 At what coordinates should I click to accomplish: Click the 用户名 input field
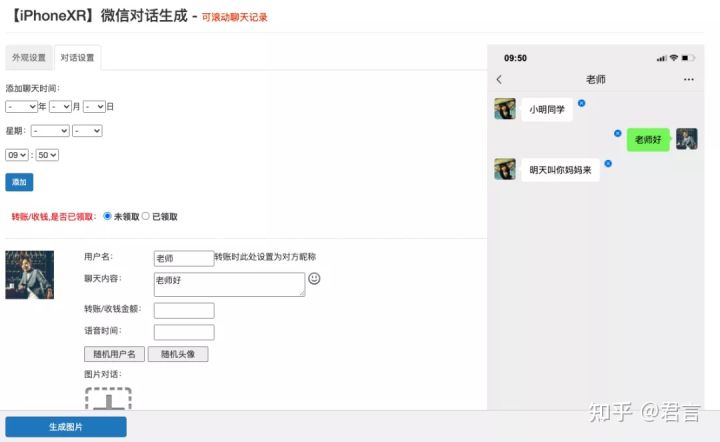pos(184,258)
